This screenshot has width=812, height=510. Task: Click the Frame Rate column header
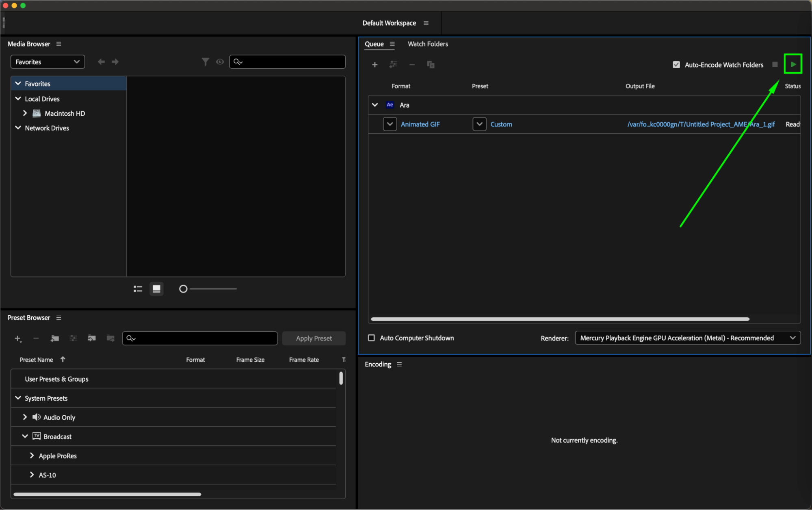[304, 360]
